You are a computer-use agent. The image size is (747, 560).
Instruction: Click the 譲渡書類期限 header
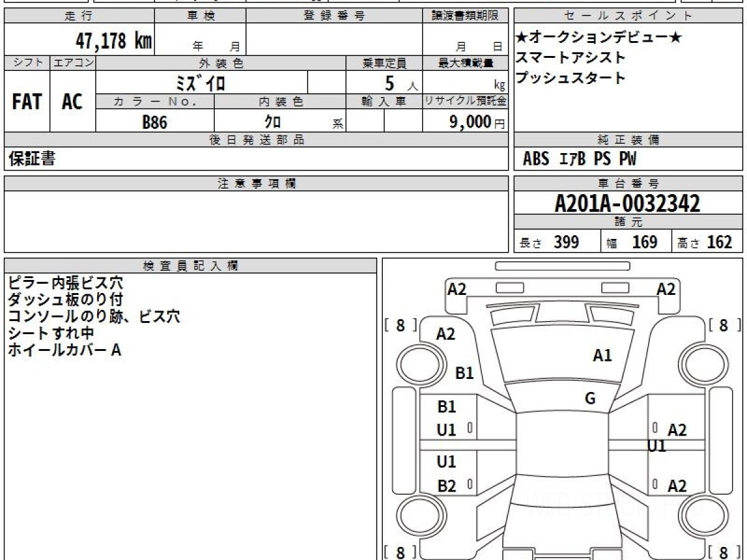[x=466, y=16]
